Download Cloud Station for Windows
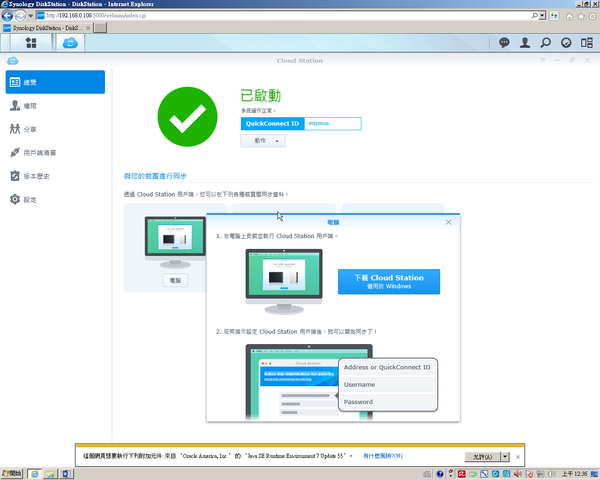This screenshot has height=480, width=600. 389,281
